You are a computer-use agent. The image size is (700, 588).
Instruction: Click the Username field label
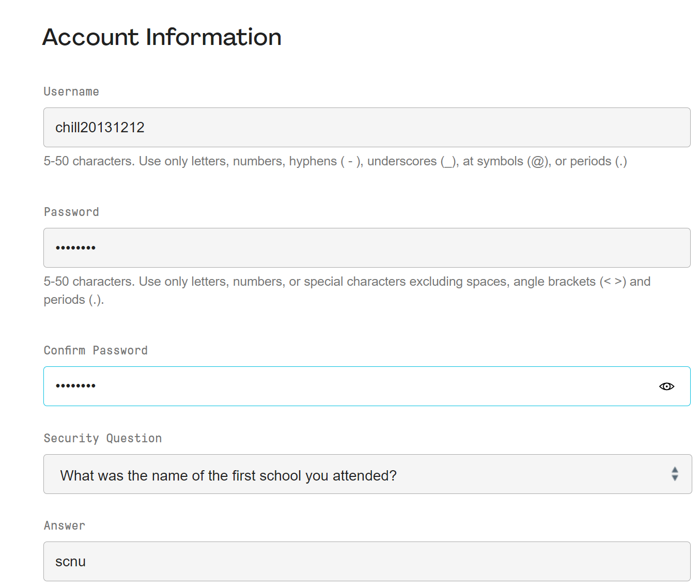(71, 91)
